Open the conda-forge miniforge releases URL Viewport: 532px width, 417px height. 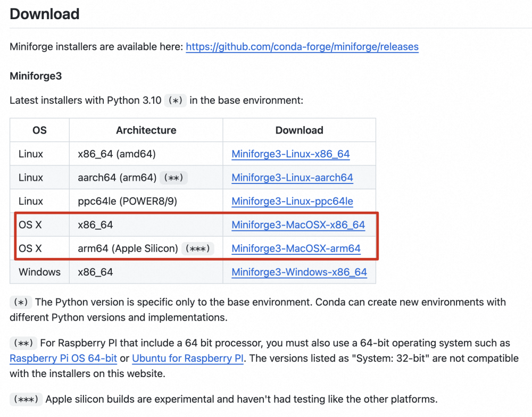coord(302,47)
